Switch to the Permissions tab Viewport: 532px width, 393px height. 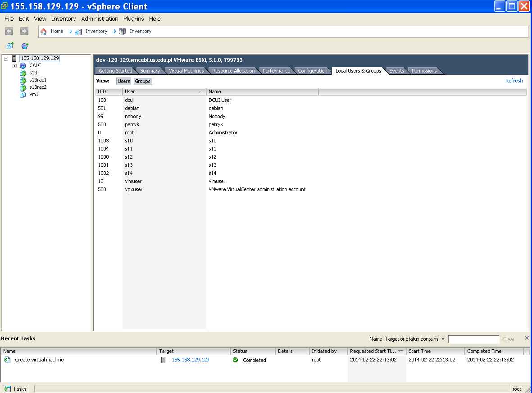point(424,71)
